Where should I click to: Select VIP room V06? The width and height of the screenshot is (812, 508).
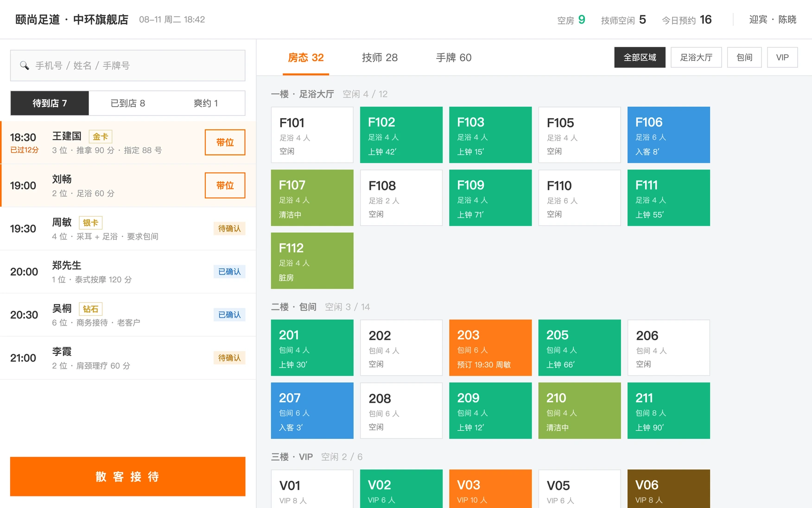click(x=669, y=489)
